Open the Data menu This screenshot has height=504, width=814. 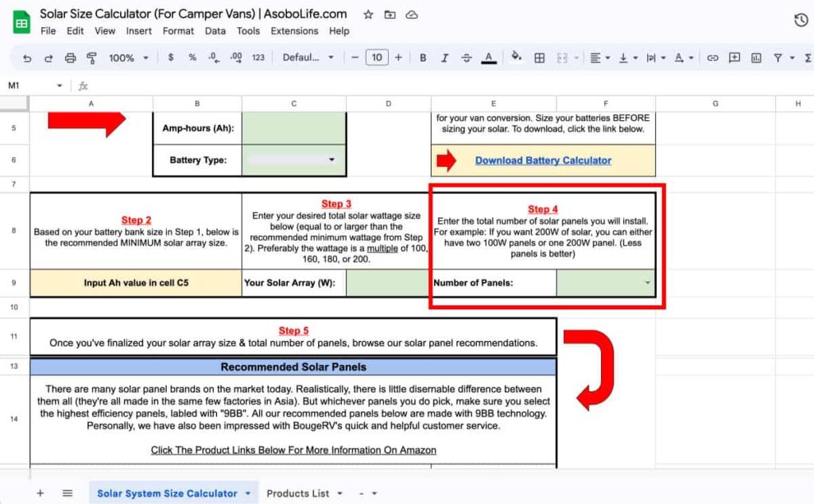pos(215,31)
